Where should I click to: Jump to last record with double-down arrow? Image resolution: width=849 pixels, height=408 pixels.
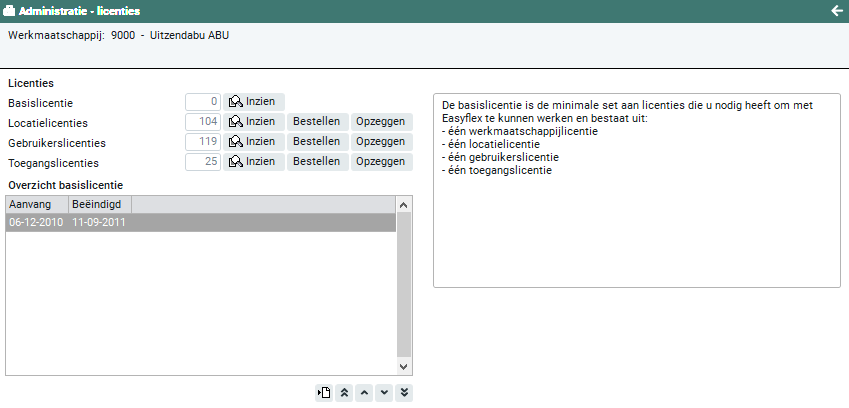tap(404, 393)
